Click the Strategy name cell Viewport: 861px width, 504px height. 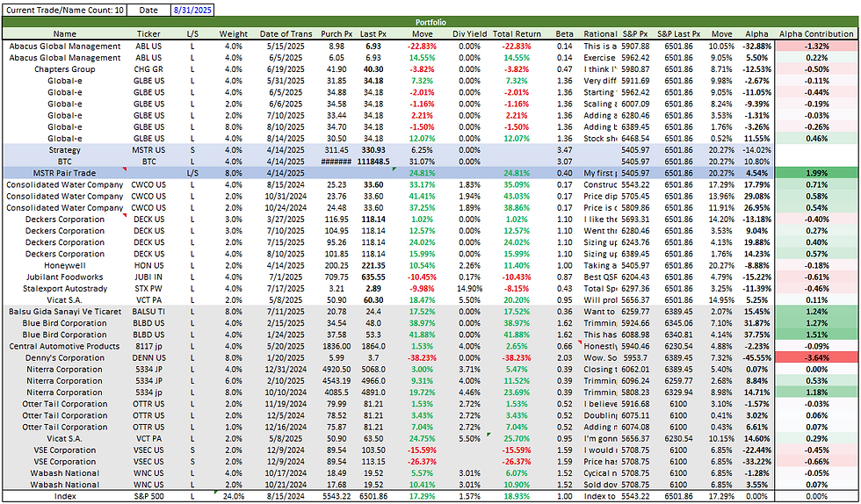(65, 150)
